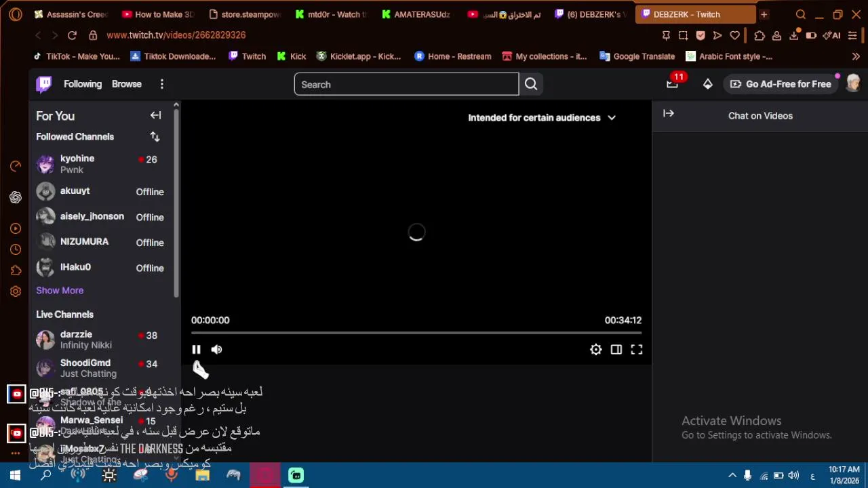Expand Intended for certain audiences dropdown

click(542, 118)
